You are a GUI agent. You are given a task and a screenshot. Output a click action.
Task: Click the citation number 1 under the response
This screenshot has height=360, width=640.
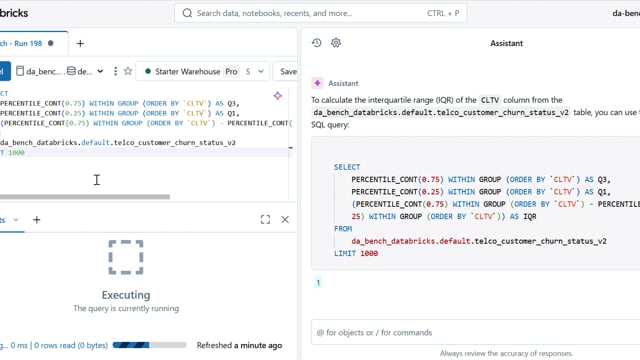[x=318, y=282]
